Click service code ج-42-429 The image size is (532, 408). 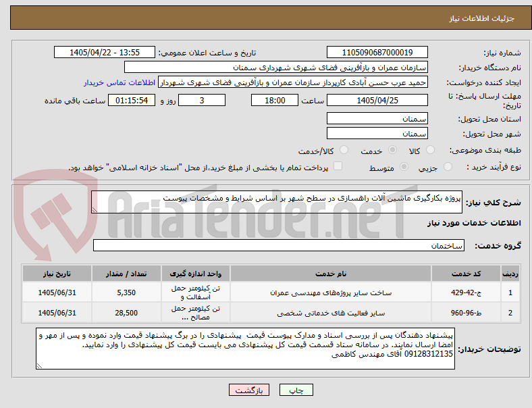point(467,292)
